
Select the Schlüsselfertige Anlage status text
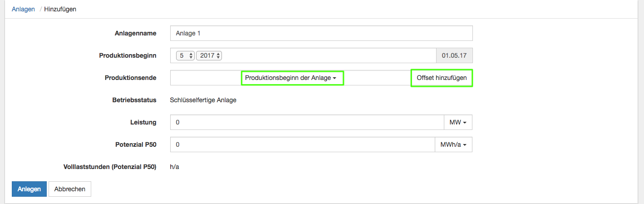[x=203, y=100]
